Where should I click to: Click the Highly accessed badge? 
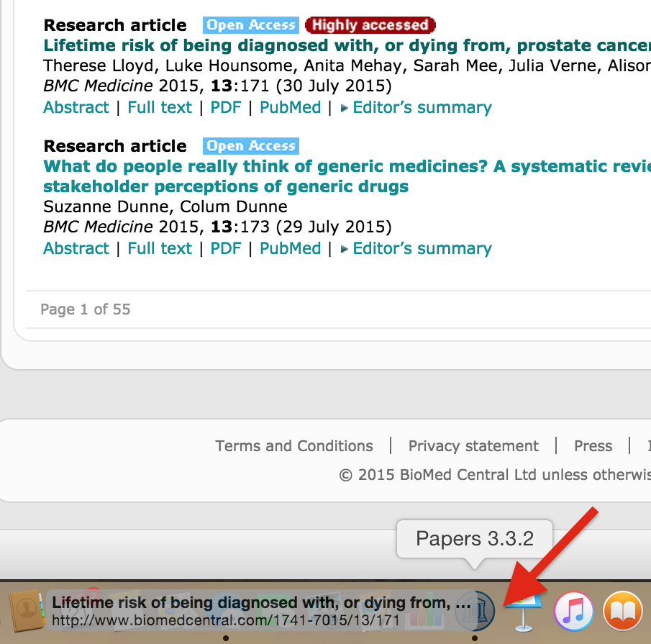coord(370,25)
